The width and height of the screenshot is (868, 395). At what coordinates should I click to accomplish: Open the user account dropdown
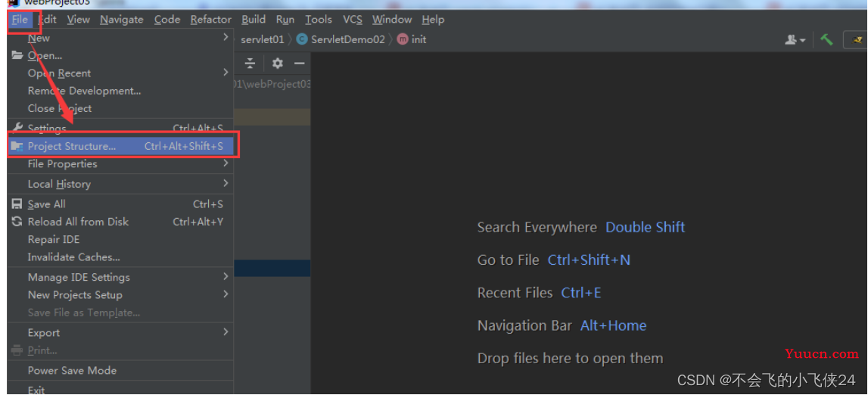(795, 40)
